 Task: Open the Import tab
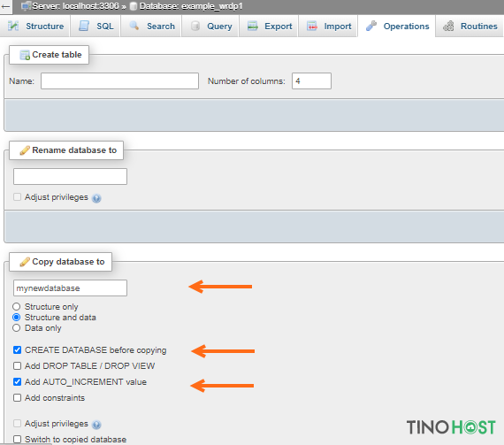[x=328, y=26]
